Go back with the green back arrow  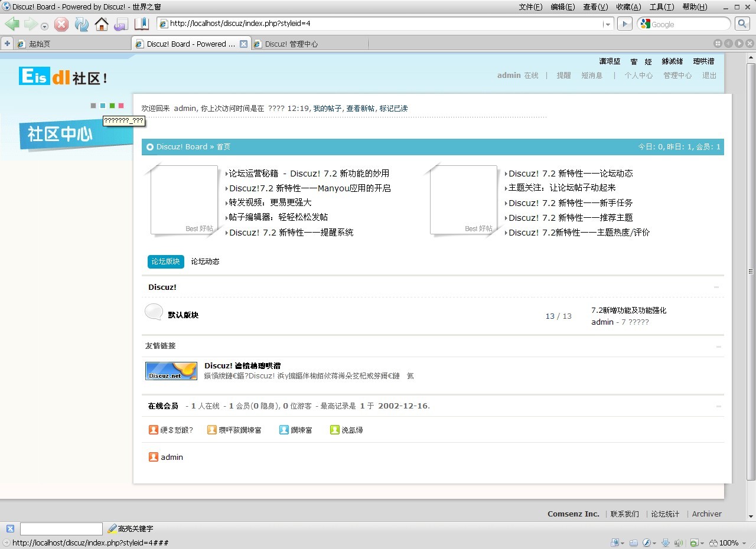(x=12, y=24)
